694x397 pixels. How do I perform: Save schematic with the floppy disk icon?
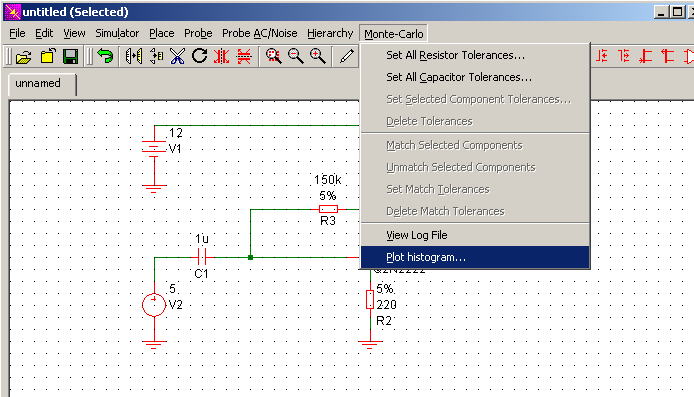[70, 57]
